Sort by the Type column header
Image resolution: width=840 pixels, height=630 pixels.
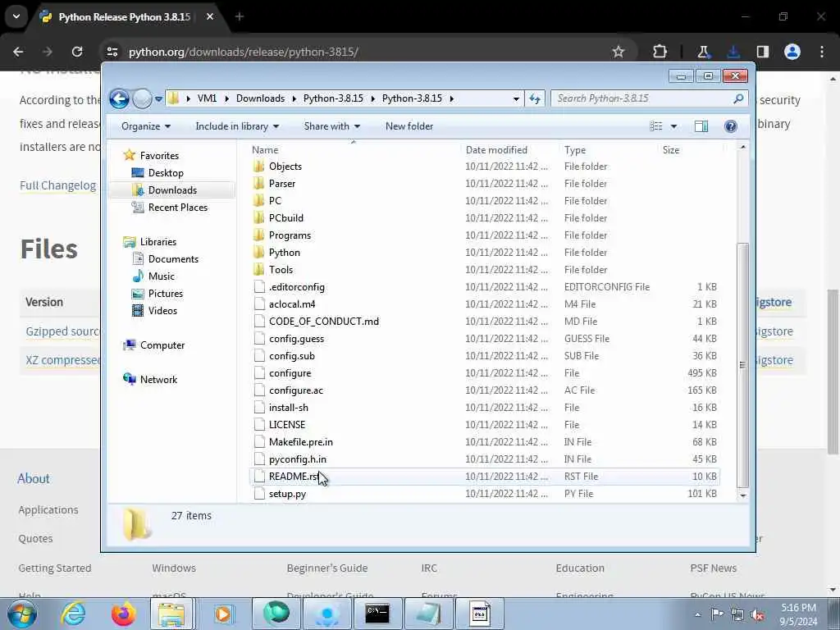(575, 150)
